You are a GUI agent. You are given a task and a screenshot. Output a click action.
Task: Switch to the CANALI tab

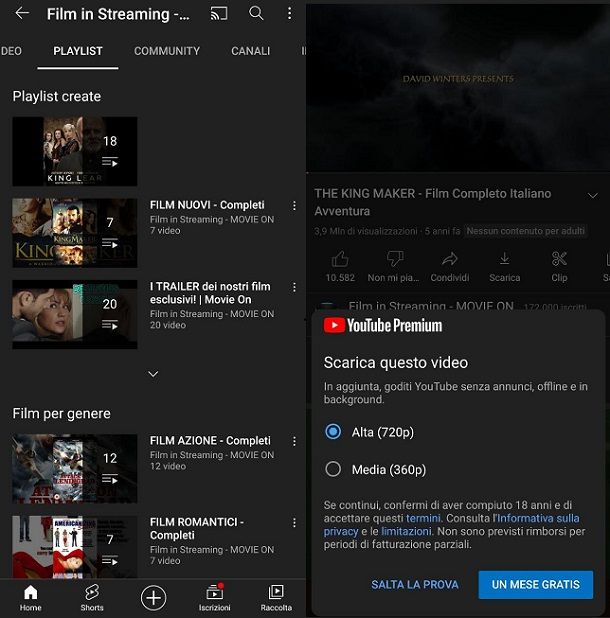click(251, 51)
